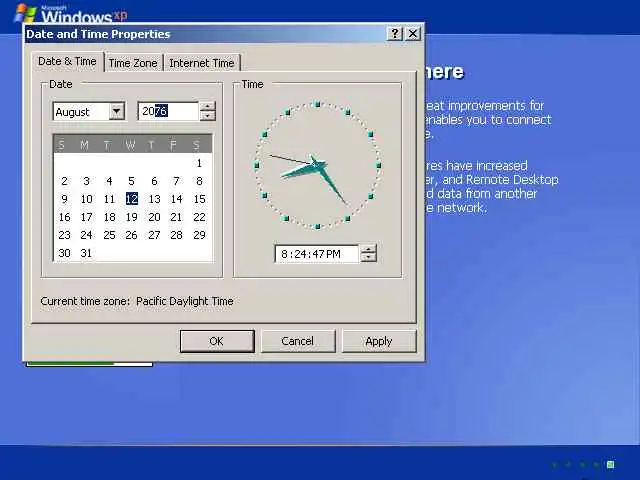Select day 17 in the calendar

[87, 217]
